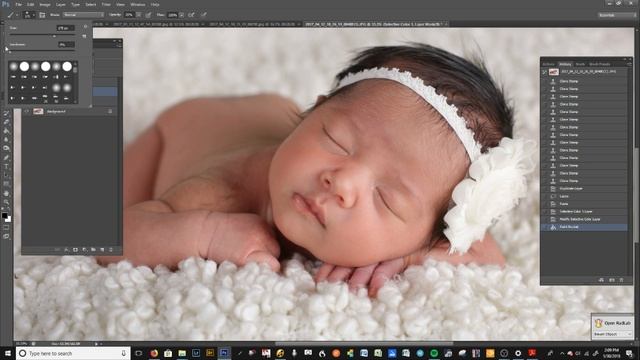This screenshot has height=360, width=640.
Task: Toggle Quick Mask mode
Action: 6,228
